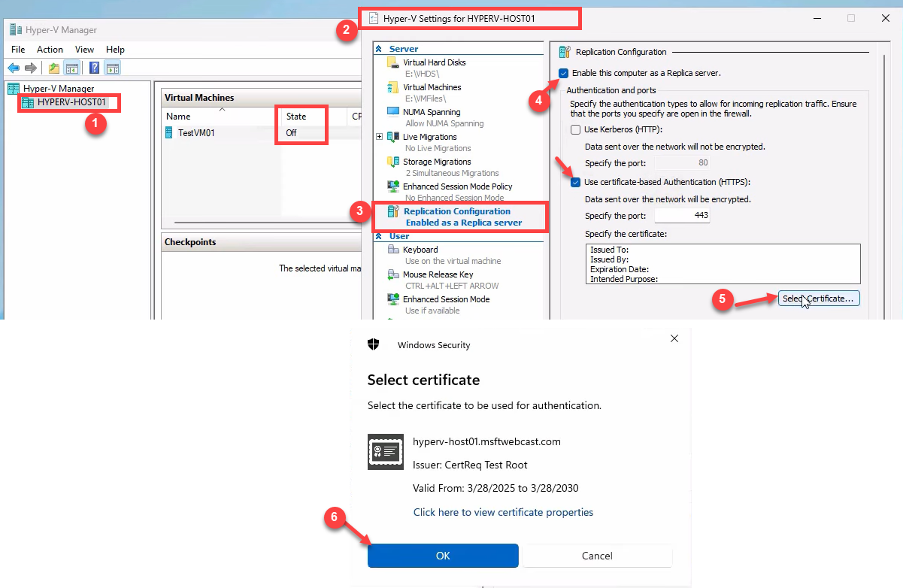
Task: Click the certificate details box
Action: click(x=723, y=264)
